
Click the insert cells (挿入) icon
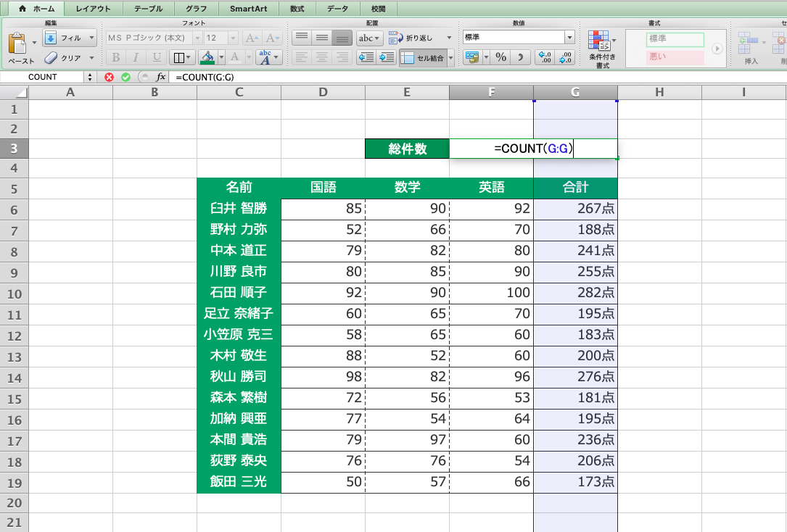click(x=749, y=43)
